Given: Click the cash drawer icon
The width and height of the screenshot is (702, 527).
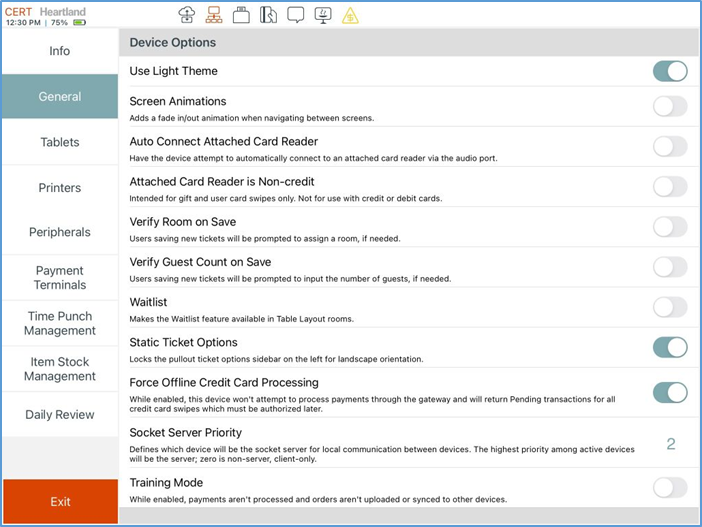Looking at the screenshot, I should (241, 15).
